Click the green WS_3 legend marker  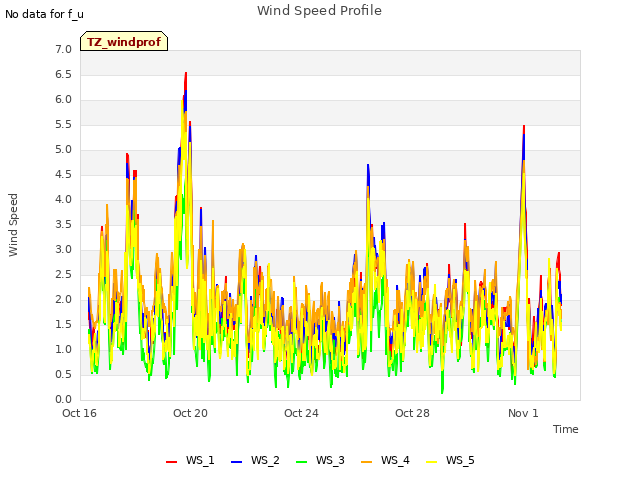coord(301,462)
